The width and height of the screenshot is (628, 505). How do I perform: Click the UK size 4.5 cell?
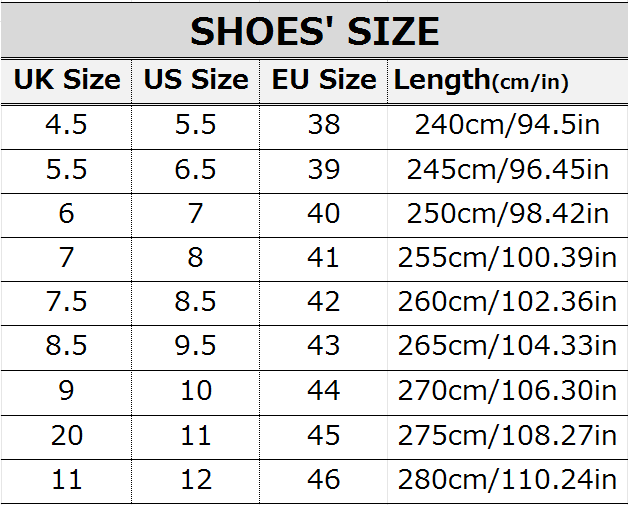(x=67, y=125)
